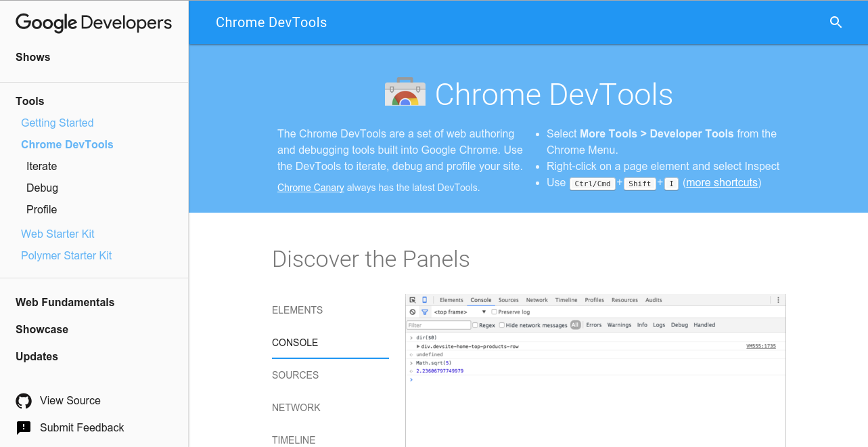The image size is (868, 447).
Task: Open Sources tab in DevTools image
Action: coord(509,300)
